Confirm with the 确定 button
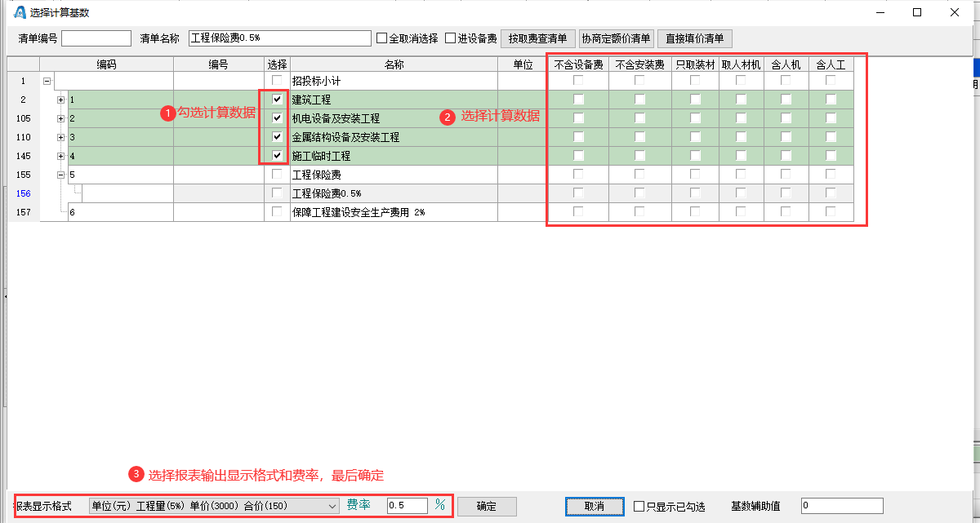Image resolution: width=980 pixels, height=523 pixels. pos(487,506)
